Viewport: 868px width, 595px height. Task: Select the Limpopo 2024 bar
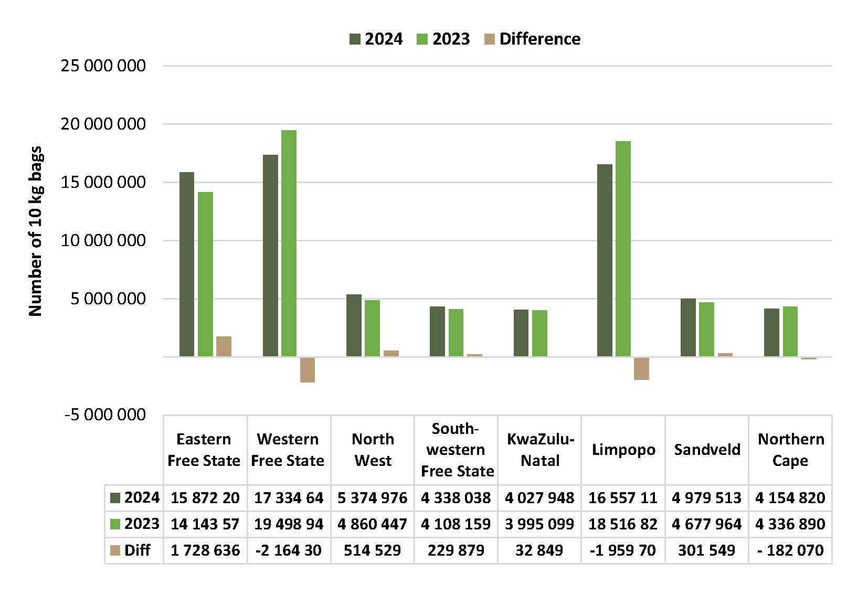[x=605, y=260]
